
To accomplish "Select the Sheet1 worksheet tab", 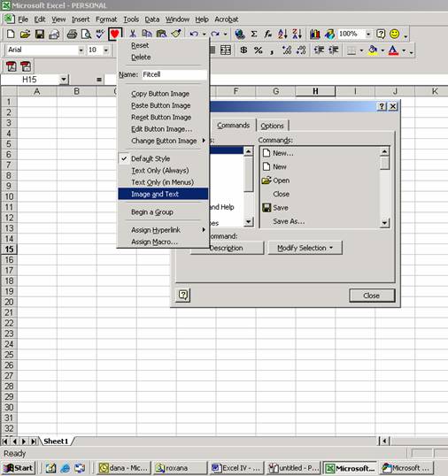I will pyautogui.click(x=56, y=441).
